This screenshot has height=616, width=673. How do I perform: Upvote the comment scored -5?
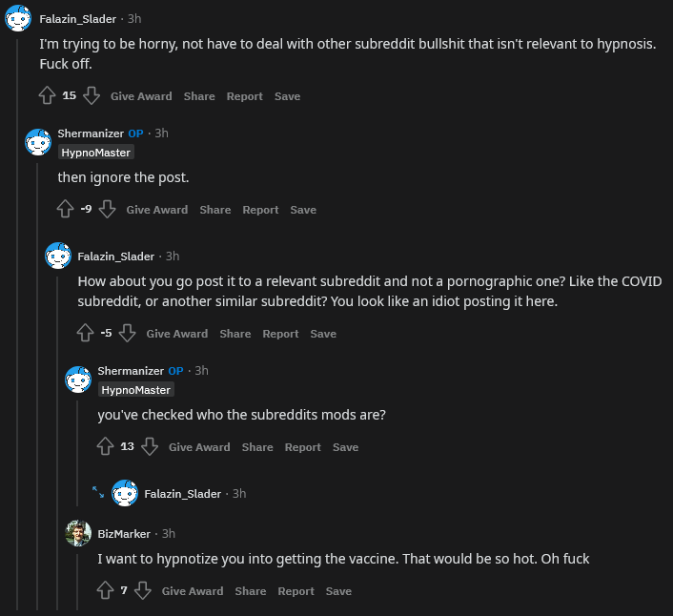click(x=86, y=333)
